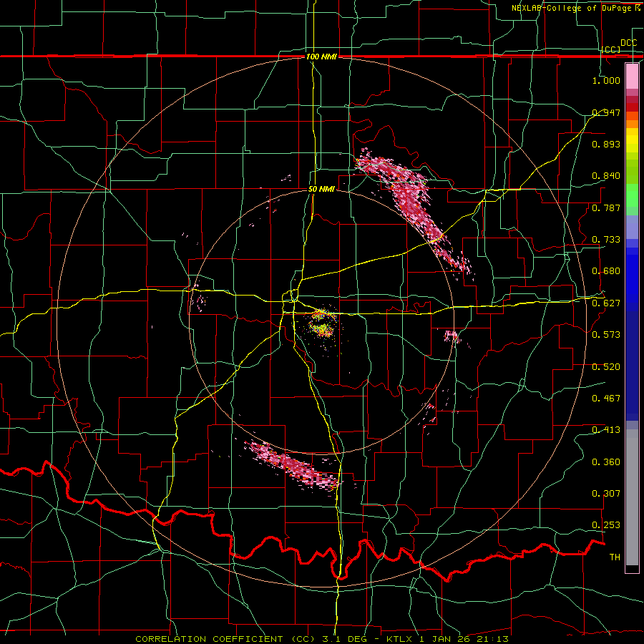
Task: Select the 0.947 scale value
Action: coord(606,112)
